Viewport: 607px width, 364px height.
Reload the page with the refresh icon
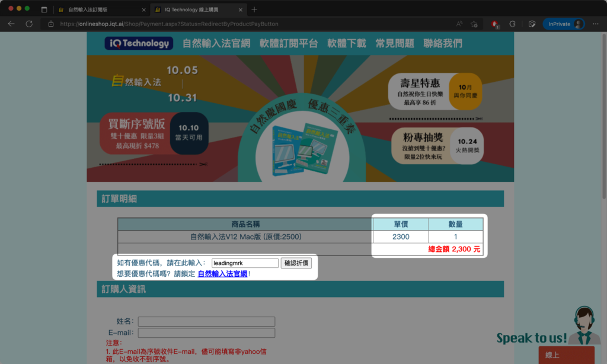[29, 24]
